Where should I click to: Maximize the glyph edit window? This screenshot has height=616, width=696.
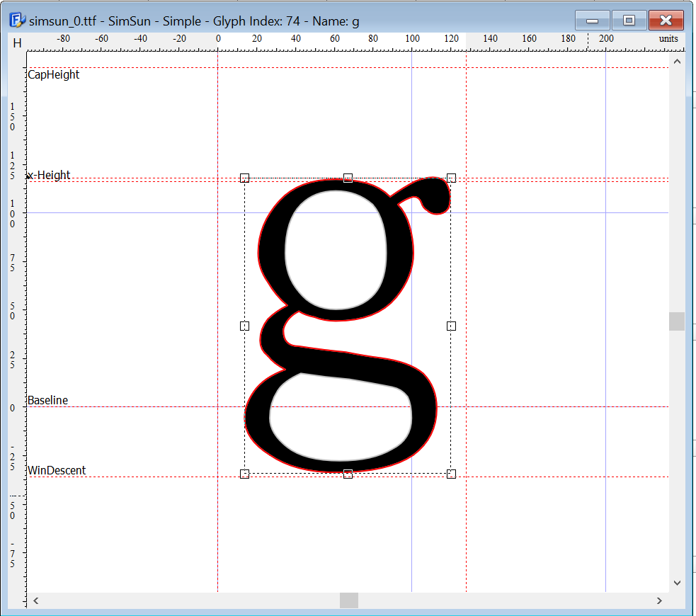pyautogui.click(x=628, y=21)
